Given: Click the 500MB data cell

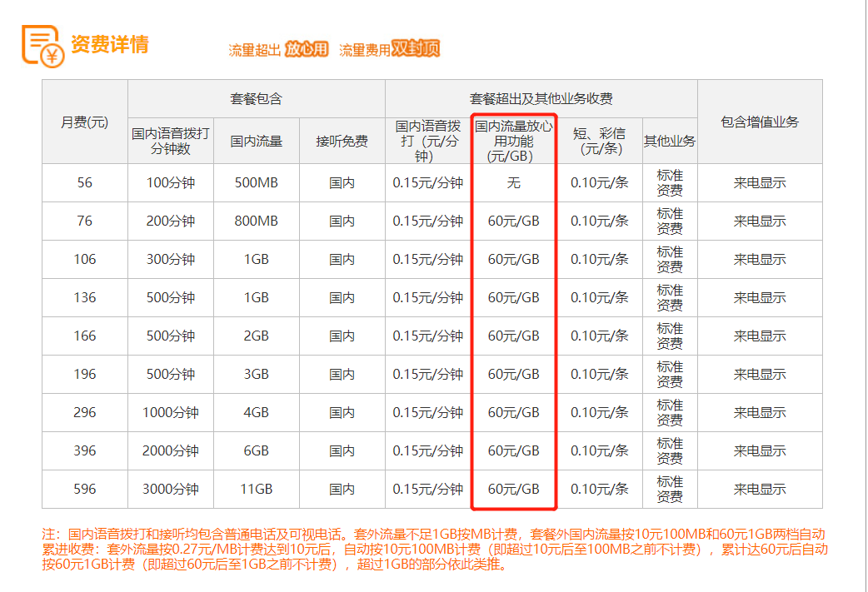Looking at the screenshot, I should 257,182.
